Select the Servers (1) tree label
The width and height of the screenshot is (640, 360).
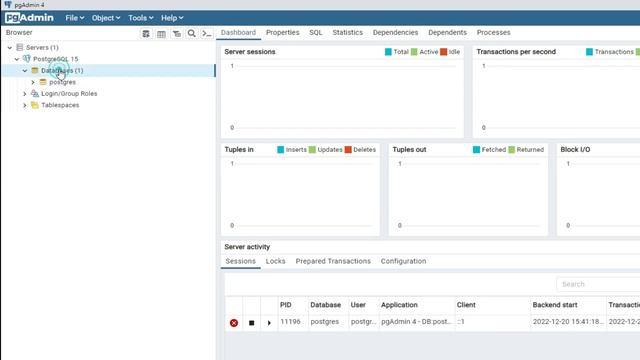[42, 48]
